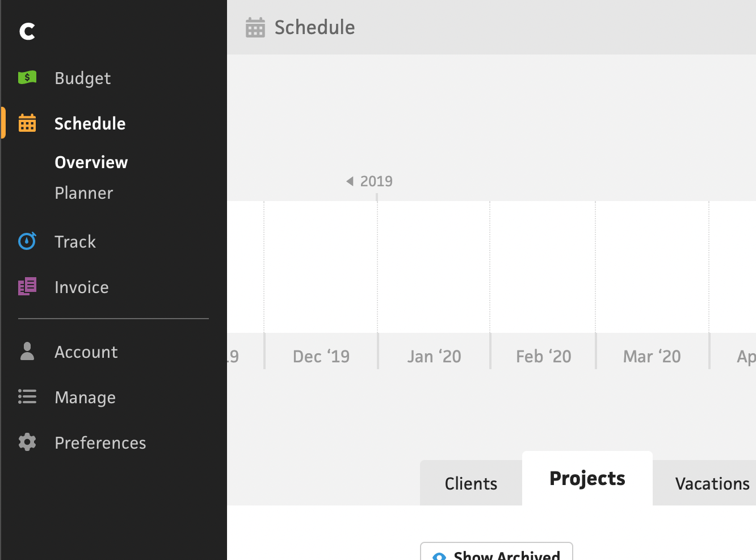Viewport: 756px width, 560px height.
Task: Click the calendar icon in the Schedule header
Action: click(x=255, y=27)
